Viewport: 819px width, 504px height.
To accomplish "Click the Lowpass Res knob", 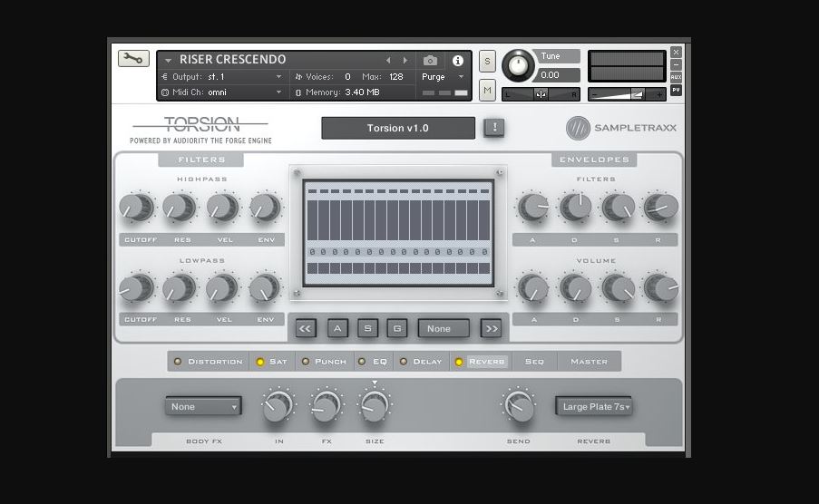I will [180, 287].
